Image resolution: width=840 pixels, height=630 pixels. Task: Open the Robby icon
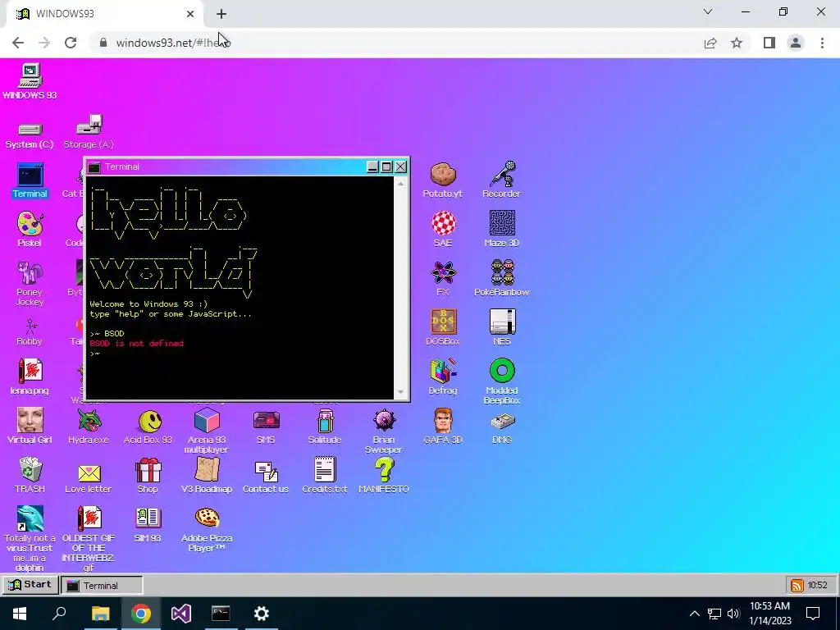30,326
